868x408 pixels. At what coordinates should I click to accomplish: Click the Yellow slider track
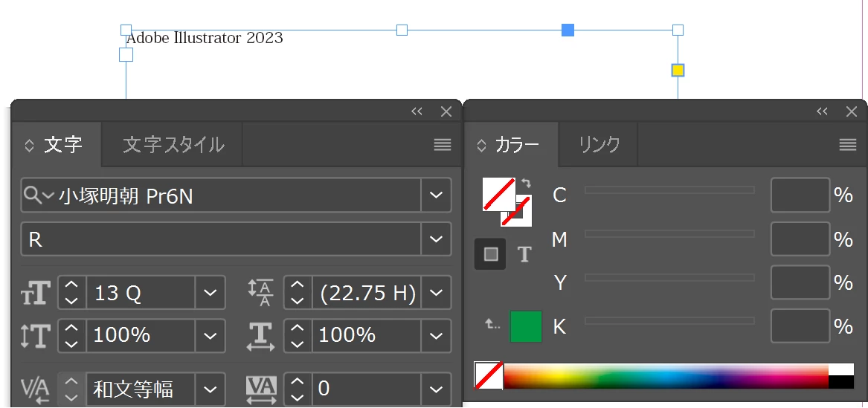pos(670,277)
